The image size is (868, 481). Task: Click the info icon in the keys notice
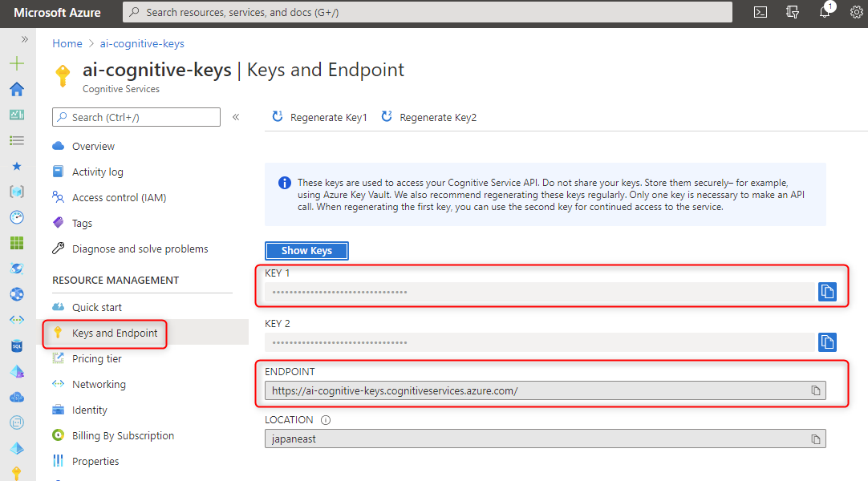[x=285, y=183]
